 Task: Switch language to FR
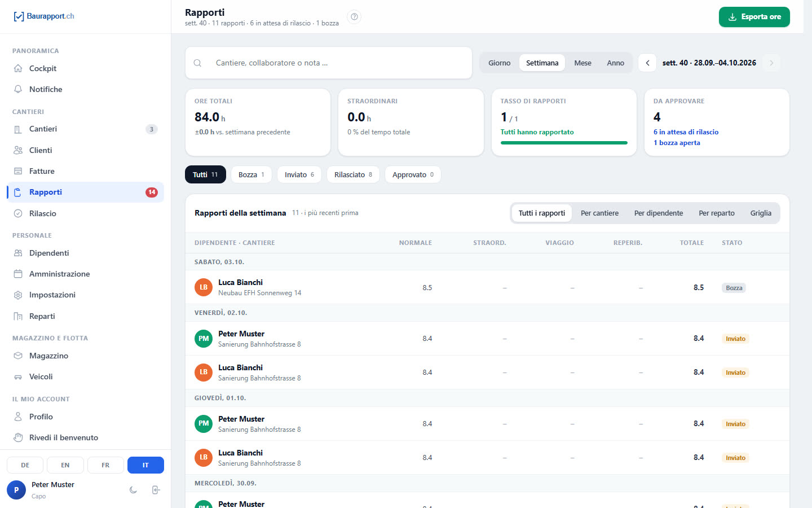105,465
